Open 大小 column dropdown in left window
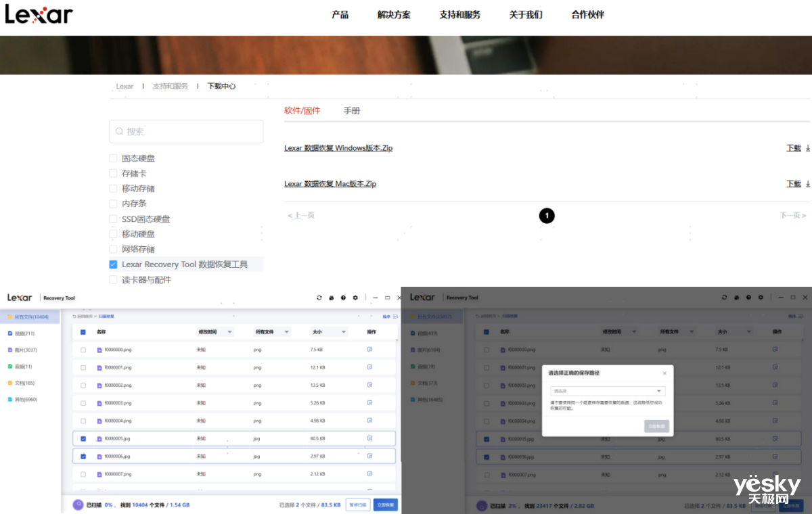The width and height of the screenshot is (812, 514). [329, 332]
